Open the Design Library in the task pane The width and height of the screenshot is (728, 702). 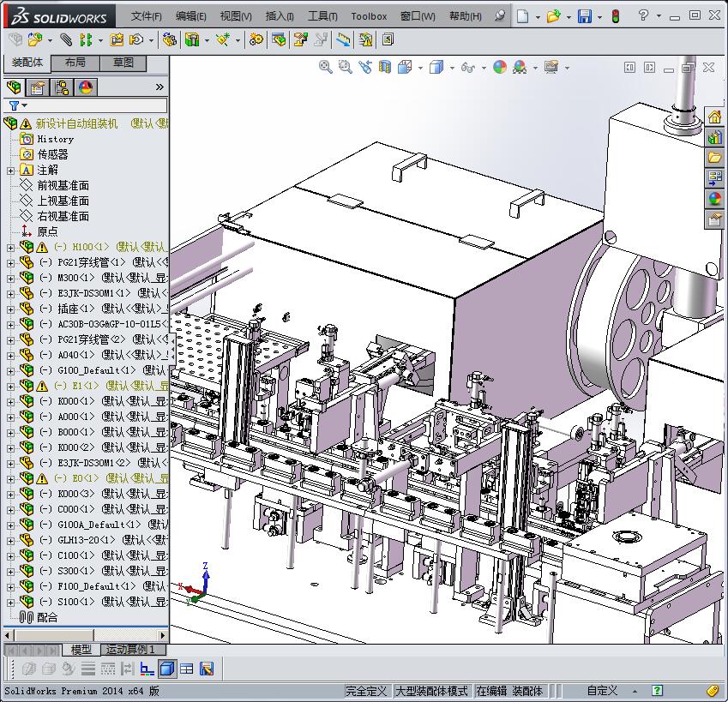(716, 136)
